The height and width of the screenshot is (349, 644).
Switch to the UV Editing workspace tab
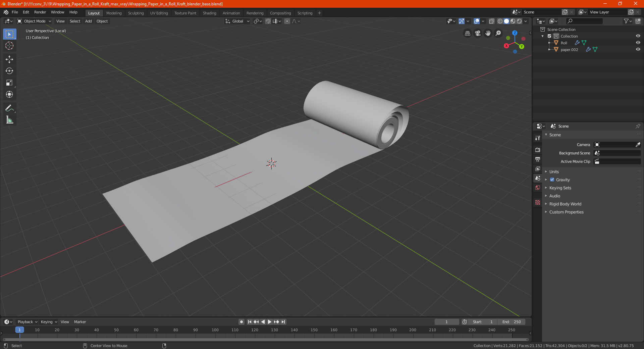point(159,13)
